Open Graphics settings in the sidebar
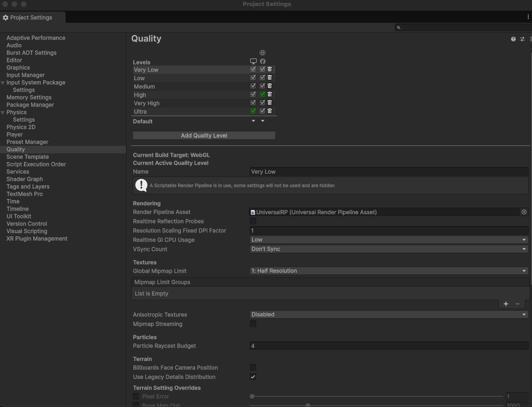Image resolution: width=532 pixels, height=407 pixels. (x=18, y=67)
